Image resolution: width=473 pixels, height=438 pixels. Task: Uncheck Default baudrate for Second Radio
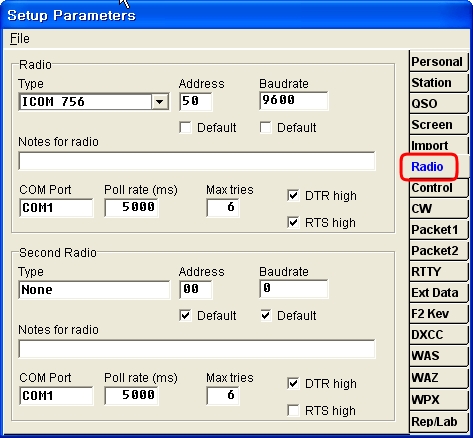tap(266, 316)
